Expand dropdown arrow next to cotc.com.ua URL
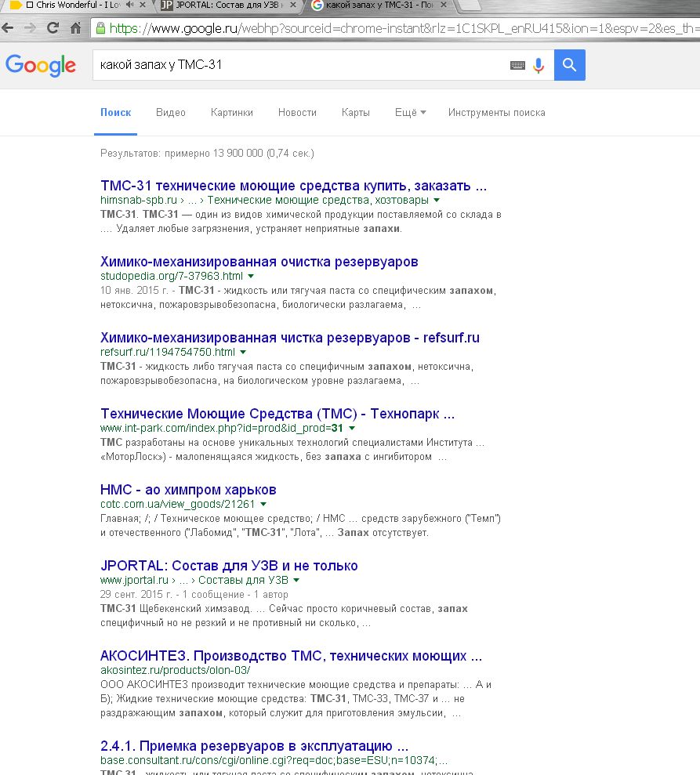 click(263, 504)
